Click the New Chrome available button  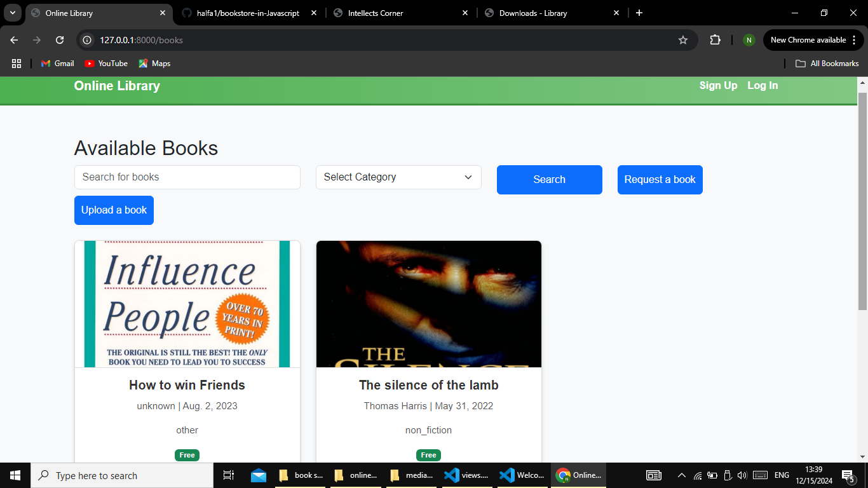pyautogui.click(x=808, y=40)
